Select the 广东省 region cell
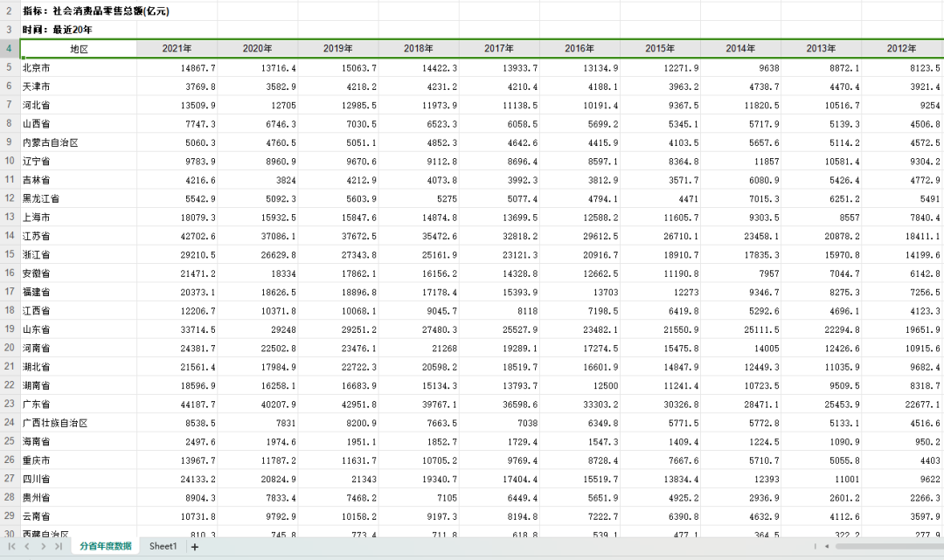 (x=79, y=404)
